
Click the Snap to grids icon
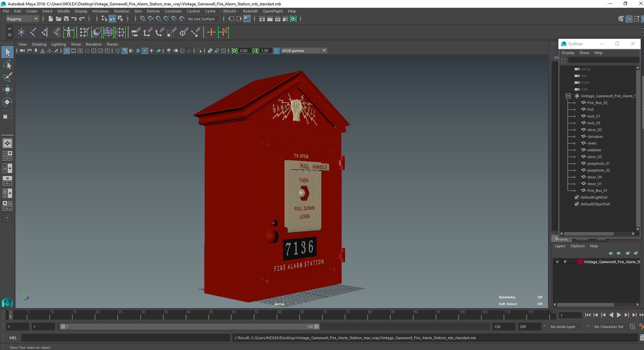(143, 19)
